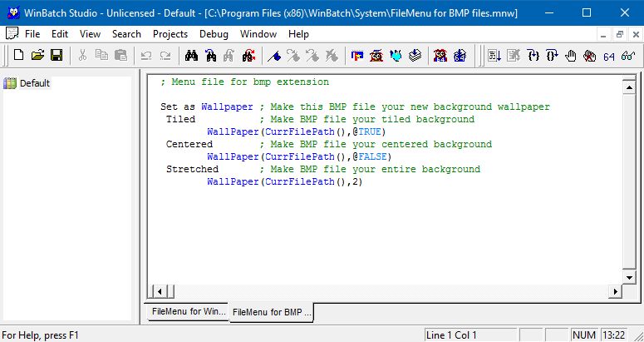Click the Undo arrow icon
The image size is (644, 342).
(x=146, y=55)
